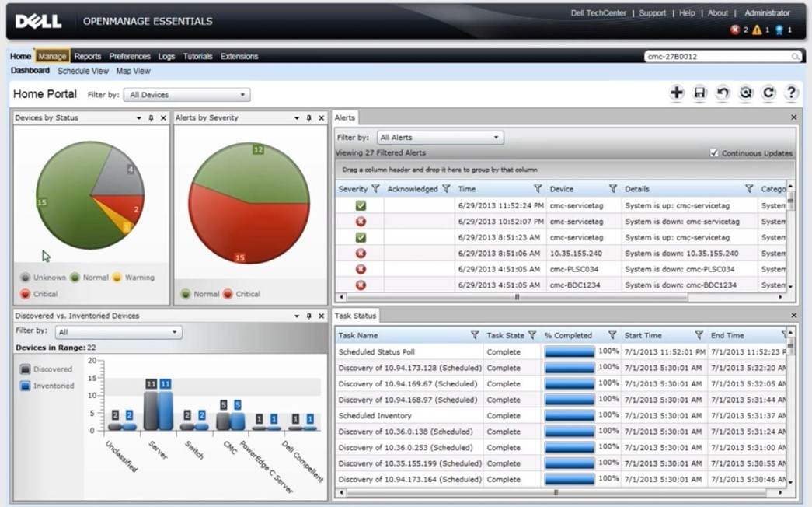Viewport: 812px width, 507px height.
Task: Expand the All Alerts filter dropdown
Action: click(440, 138)
